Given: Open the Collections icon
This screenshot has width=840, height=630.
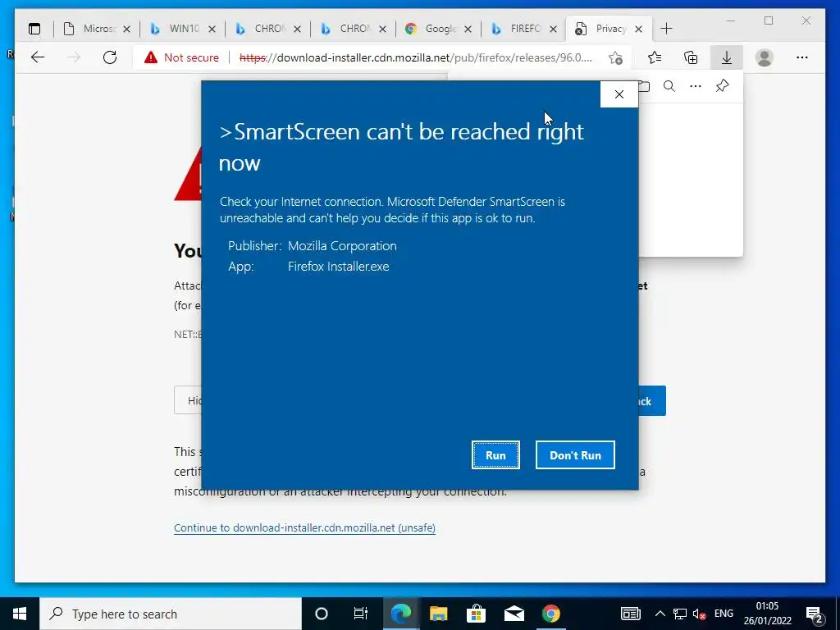Looking at the screenshot, I should (691, 57).
